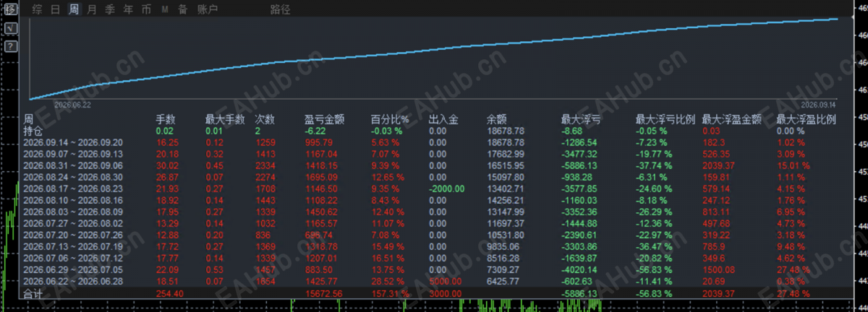Image resolution: width=868 pixels, height=312 pixels.
Task: Click the 合计 total row label
Action: pos(33,293)
